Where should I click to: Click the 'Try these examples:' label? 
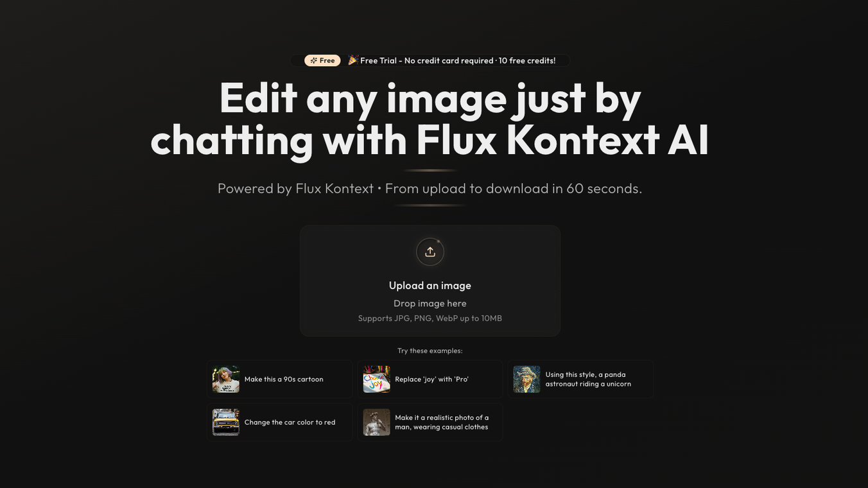coord(430,351)
